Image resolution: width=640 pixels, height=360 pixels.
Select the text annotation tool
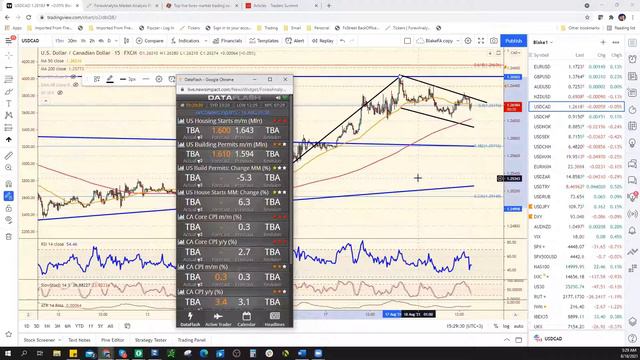click(9, 104)
